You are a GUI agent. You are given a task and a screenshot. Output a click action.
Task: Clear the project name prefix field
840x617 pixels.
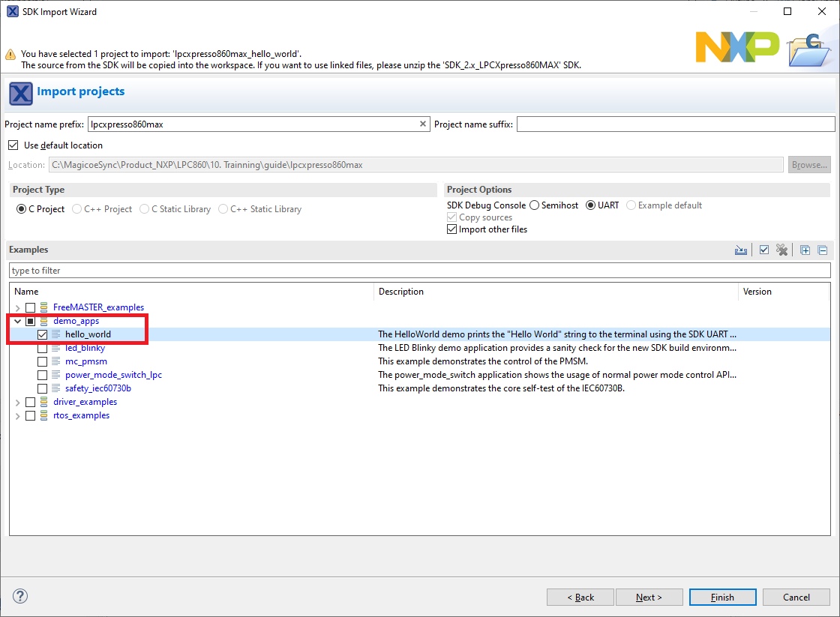(423, 124)
